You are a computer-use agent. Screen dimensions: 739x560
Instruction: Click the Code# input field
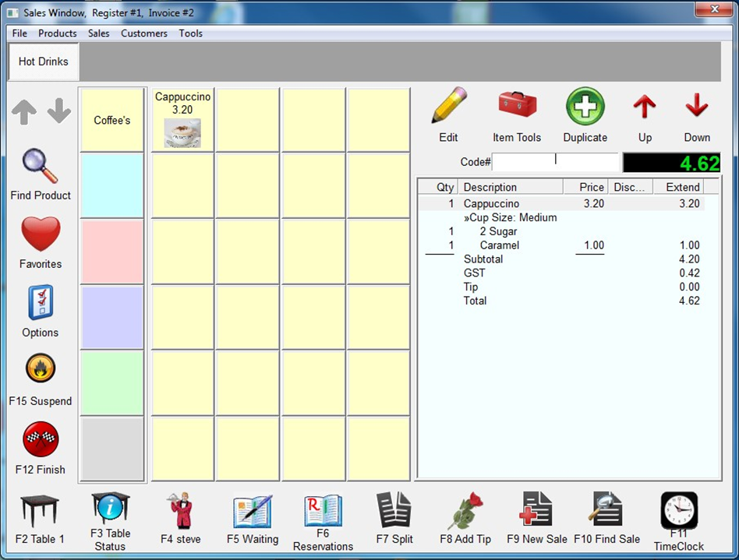555,162
